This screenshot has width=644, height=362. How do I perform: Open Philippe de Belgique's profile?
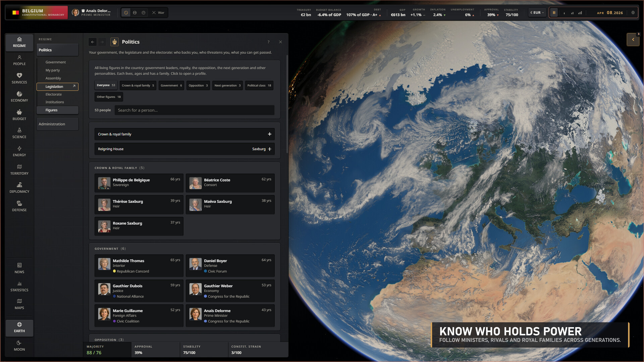pyautogui.click(x=139, y=183)
